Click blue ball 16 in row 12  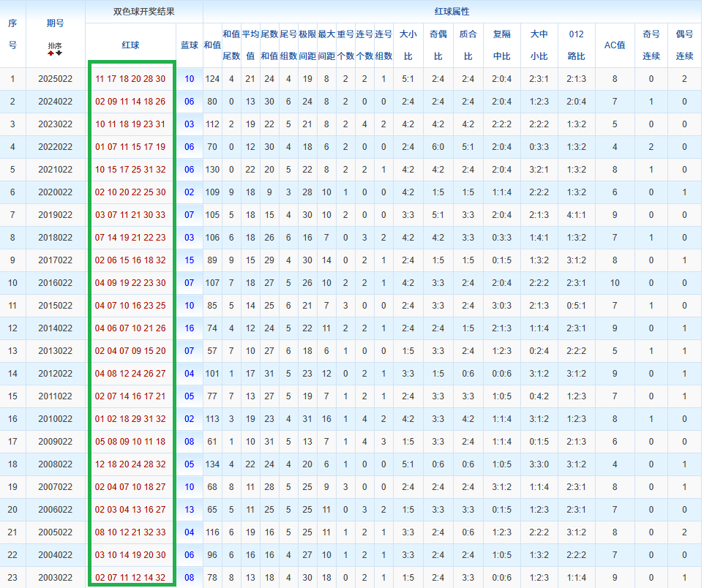point(189,328)
